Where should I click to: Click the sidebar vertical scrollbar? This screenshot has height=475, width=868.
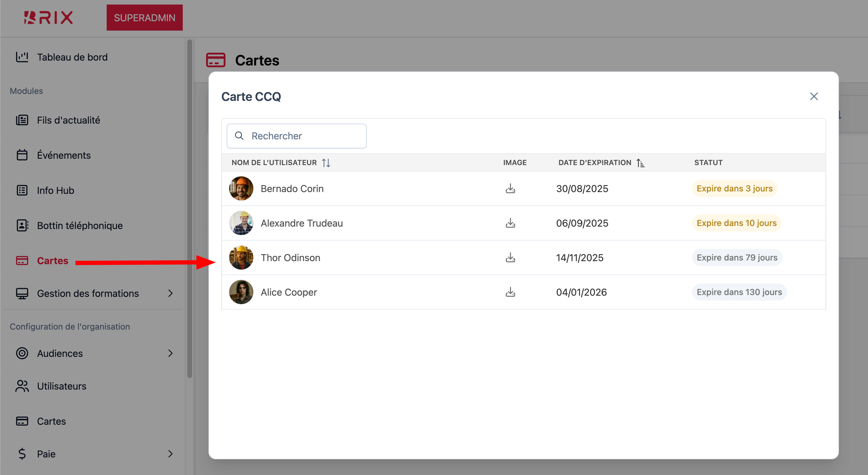pos(190,209)
